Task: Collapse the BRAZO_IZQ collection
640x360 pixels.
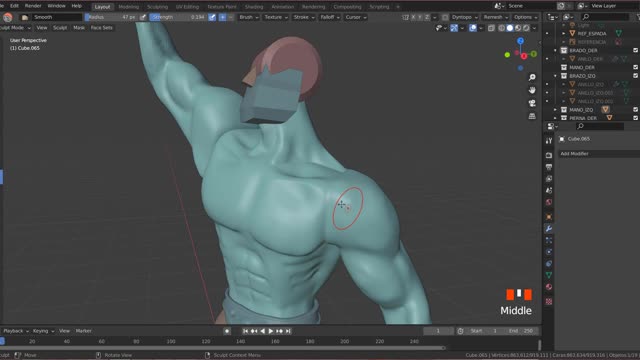Action: pos(555,76)
